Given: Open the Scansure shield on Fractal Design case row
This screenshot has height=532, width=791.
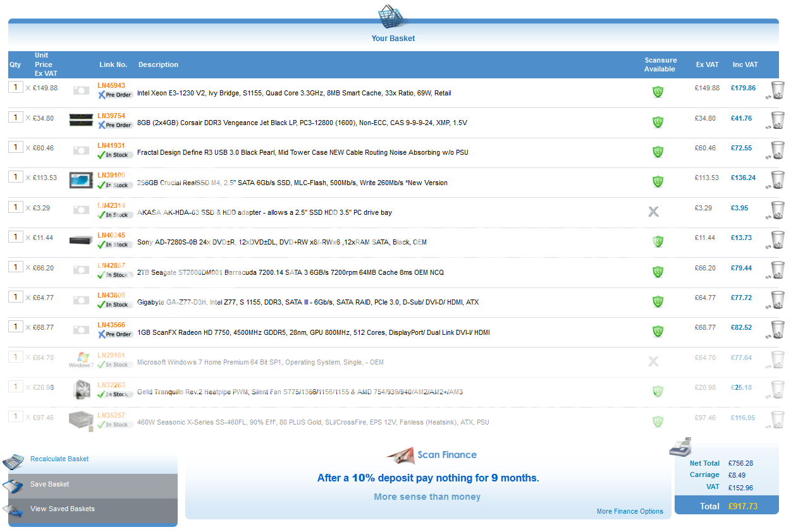Looking at the screenshot, I should [x=658, y=152].
